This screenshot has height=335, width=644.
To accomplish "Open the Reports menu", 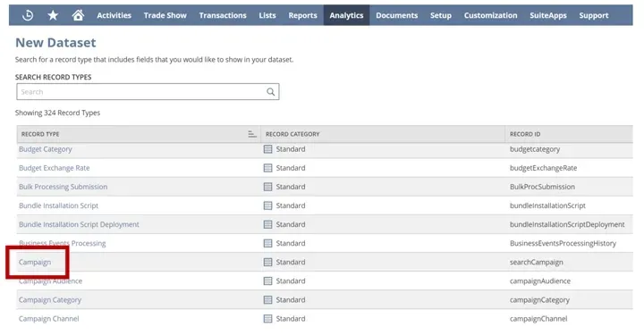I will click(302, 15).
